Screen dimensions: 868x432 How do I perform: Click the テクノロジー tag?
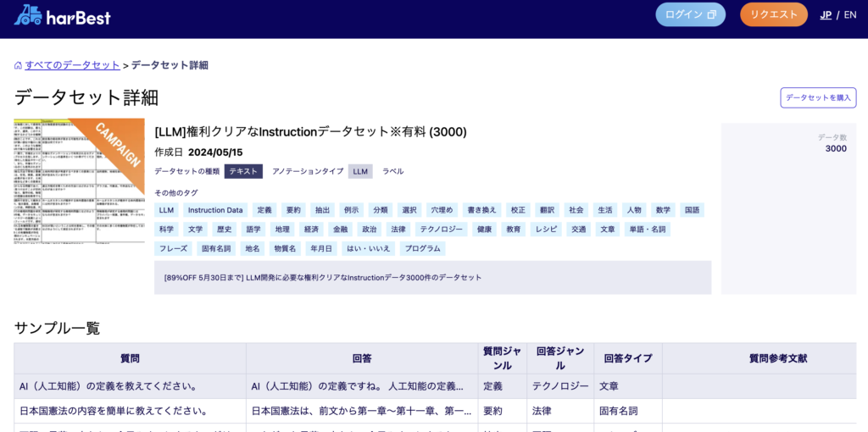click(442, 230)
